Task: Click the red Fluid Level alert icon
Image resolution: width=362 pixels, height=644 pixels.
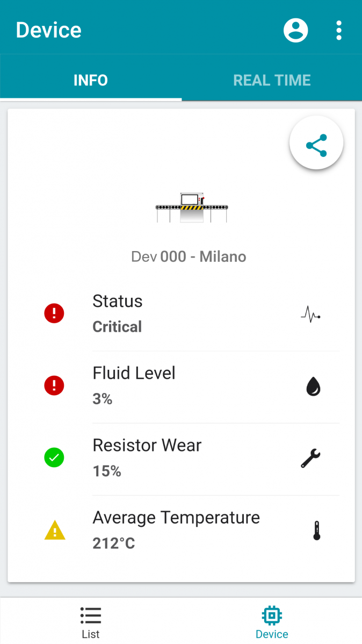Action: click(54, 385)
